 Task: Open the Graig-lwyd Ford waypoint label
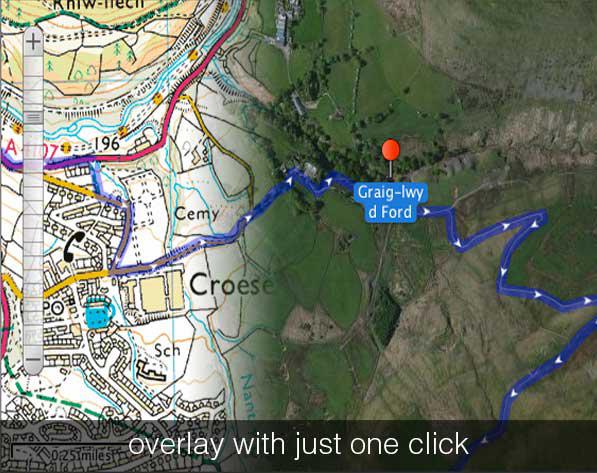pyautogui.click(x=391, y=203)
